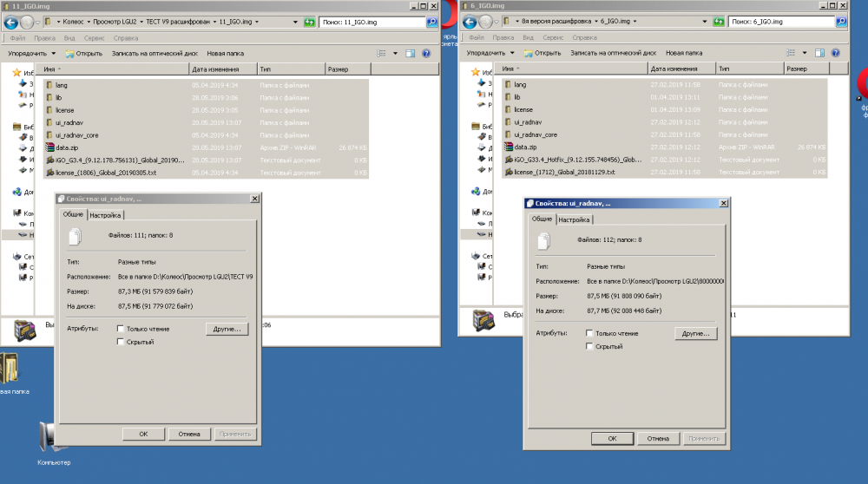Sort by Размер column in right window
Viewport: 868px width, 484px height.
point(806,69)
